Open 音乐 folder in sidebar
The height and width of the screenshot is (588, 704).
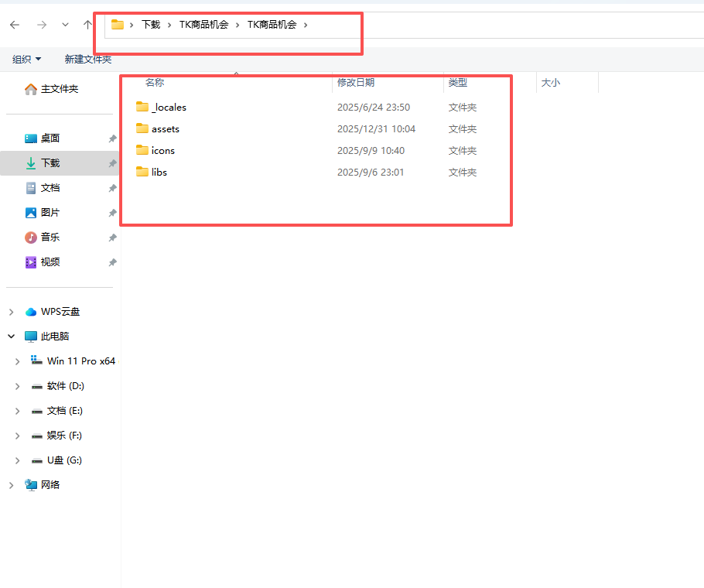pyautogui.click(x=50, y=238)
